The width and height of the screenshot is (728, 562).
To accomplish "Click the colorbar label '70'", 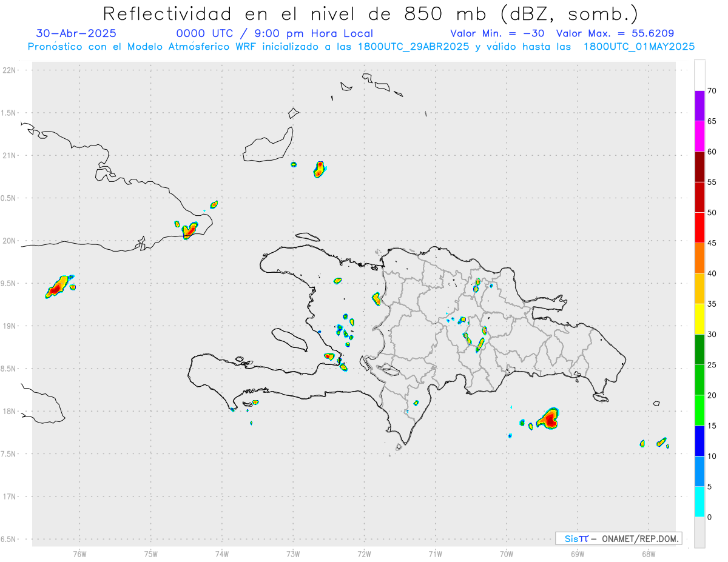I will click(x=712, y=91).
